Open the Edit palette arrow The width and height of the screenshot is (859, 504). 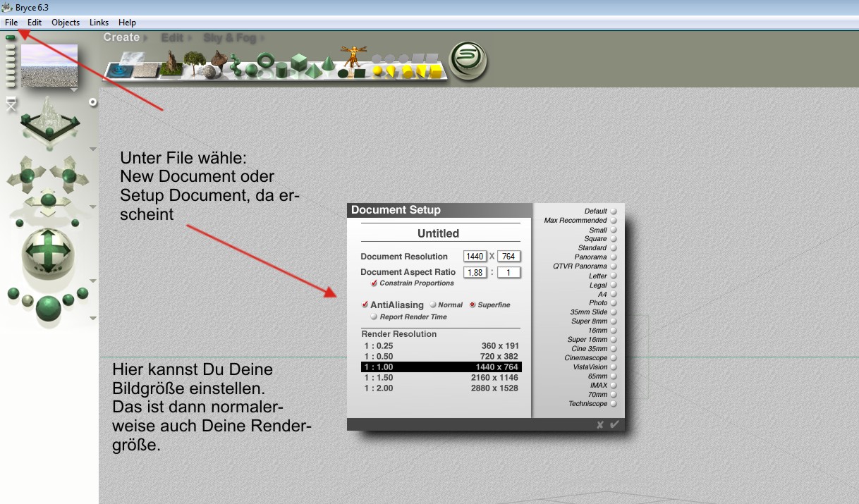(x=190, y=37)
